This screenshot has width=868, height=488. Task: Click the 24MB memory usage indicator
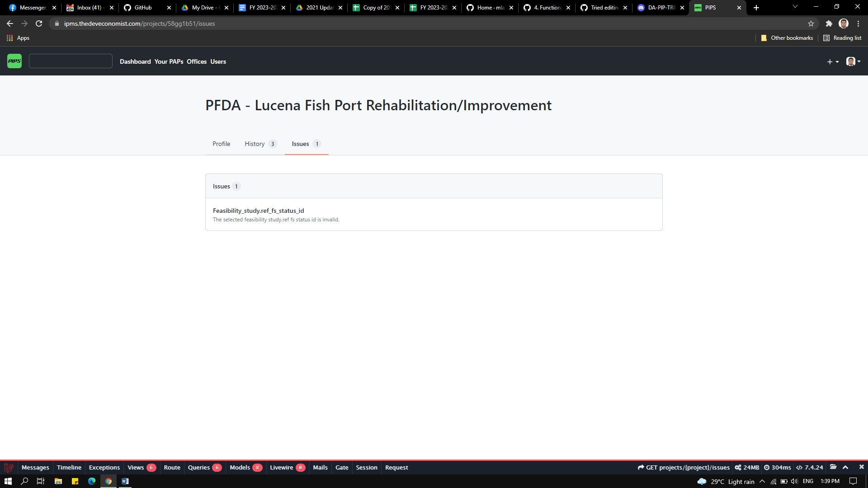(747, 467)
